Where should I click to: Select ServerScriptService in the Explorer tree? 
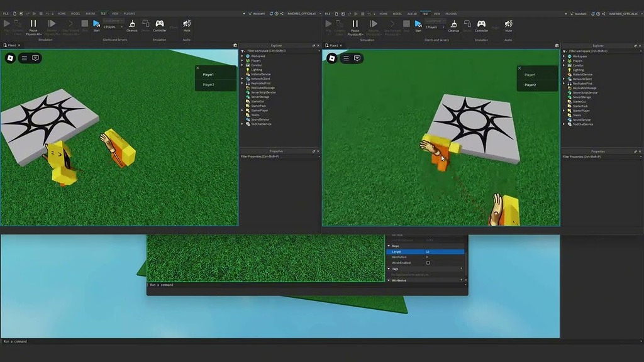tap(264, 92)
